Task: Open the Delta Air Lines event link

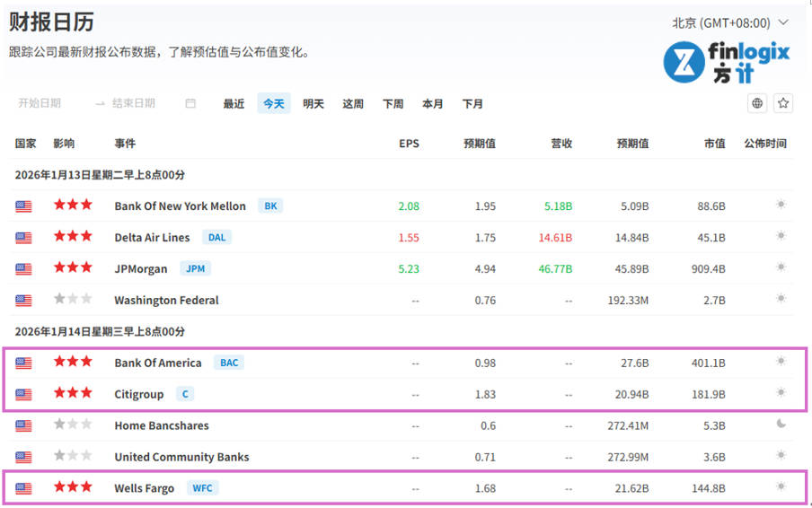Action: pos(152,237)
